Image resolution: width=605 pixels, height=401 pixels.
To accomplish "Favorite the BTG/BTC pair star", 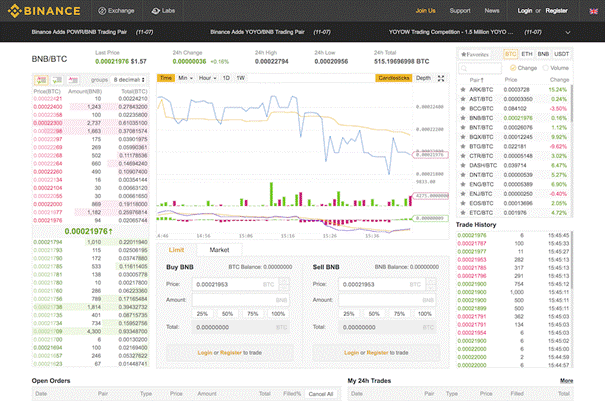I will [463, 146].
